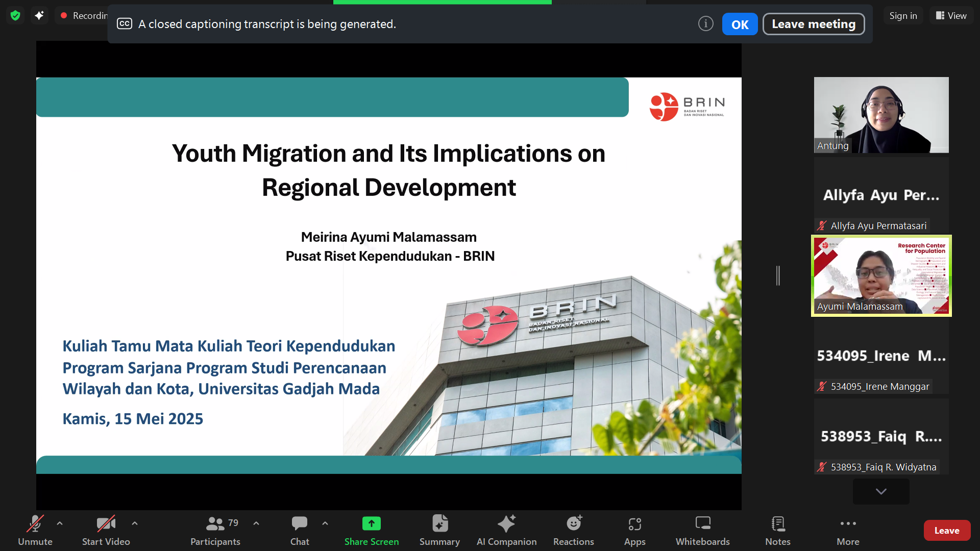Click 'A closed captioning transcript is being generated.'
This screenshot has width=980, height=551.
pos(267,24)
